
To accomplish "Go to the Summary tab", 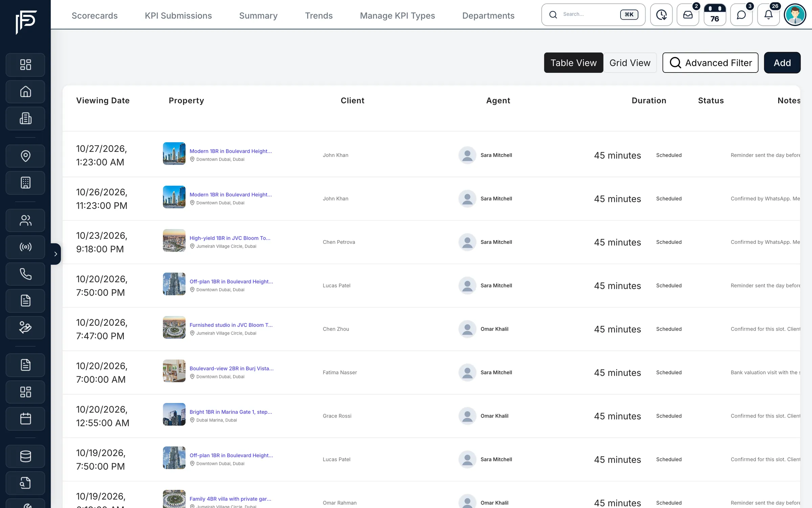I will click(x=258, y=16).
